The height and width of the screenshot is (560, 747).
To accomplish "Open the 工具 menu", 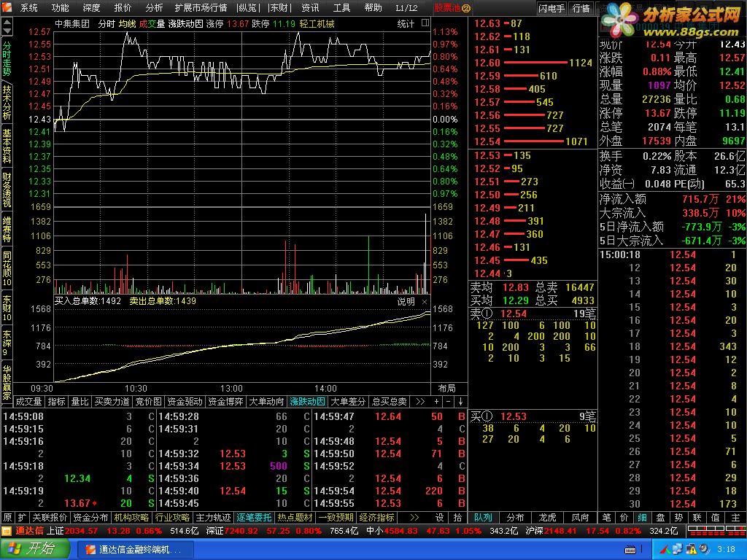I will click(x=341, y=7).
